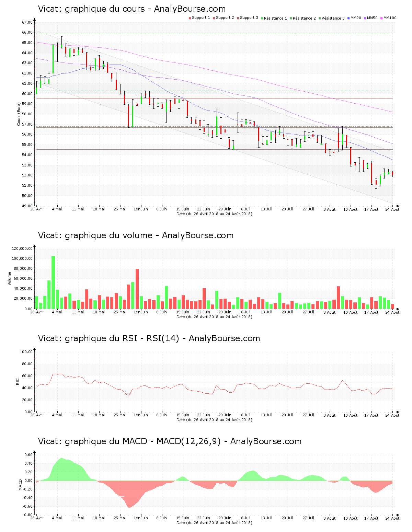
Task: Select Support 3 in the price legend
Action: [x=247, y=18]
